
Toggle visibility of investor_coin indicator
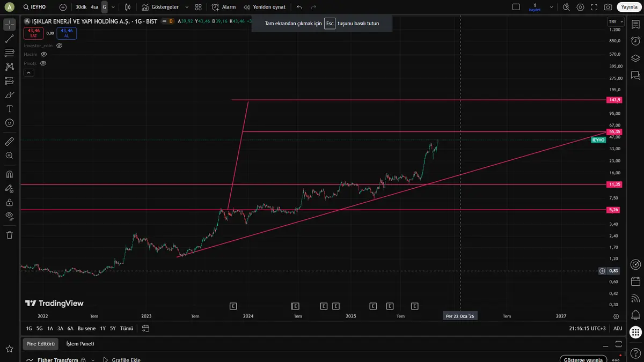click(60, 46)
